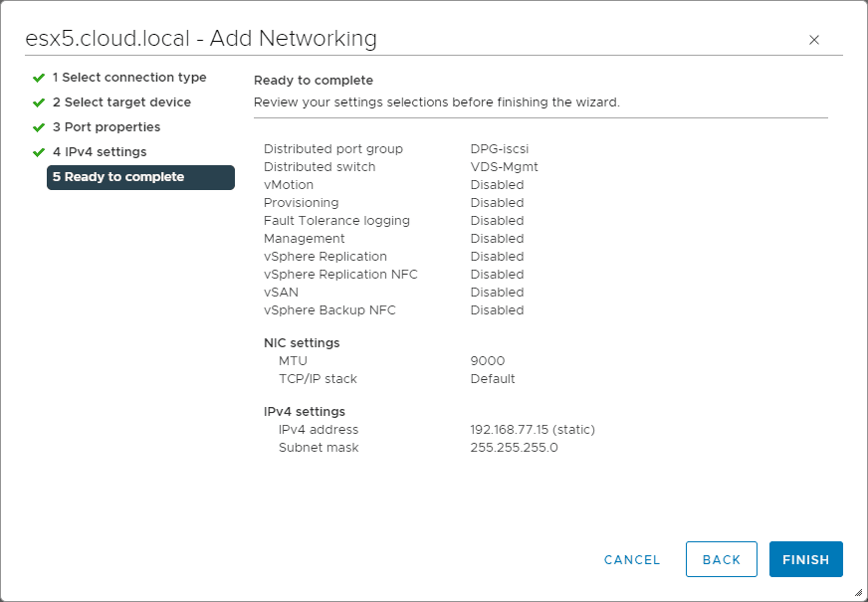Click green checkmark beside Select target device
This screenshot has width=868, height=602.
tap(39, 102)
